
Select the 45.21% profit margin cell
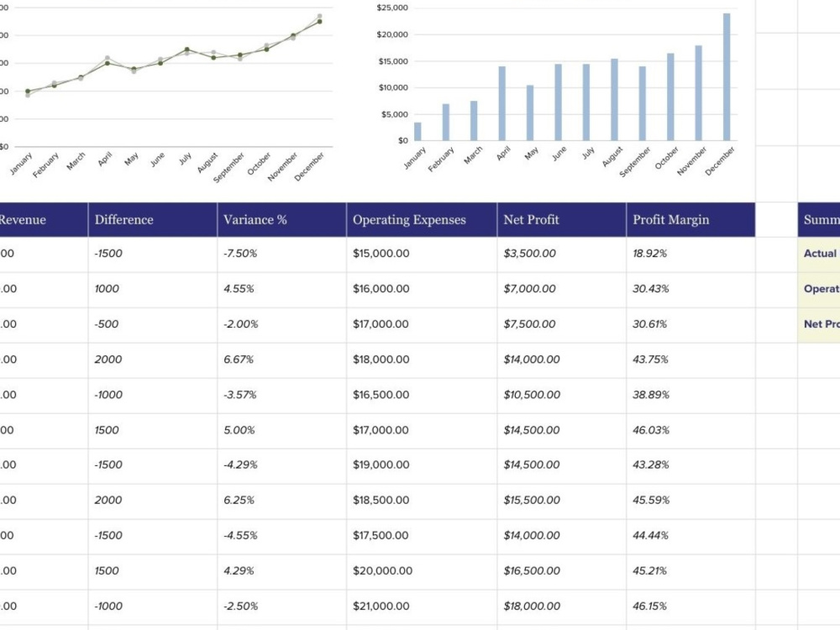690,571
